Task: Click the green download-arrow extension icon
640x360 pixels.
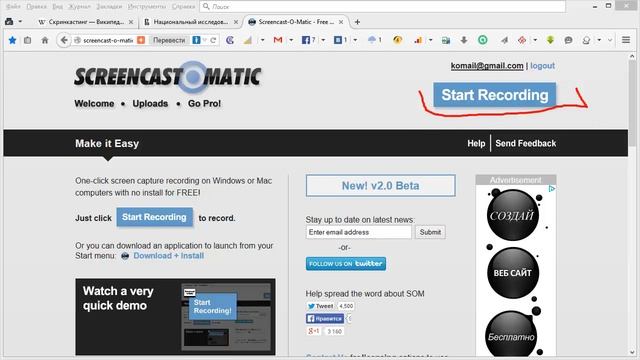Action: point(550,40)
